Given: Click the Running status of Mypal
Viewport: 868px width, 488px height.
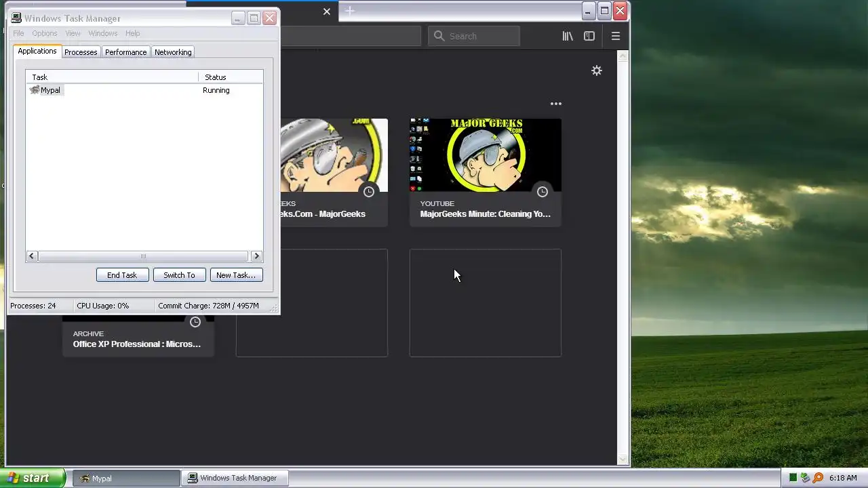Looking at the screenshot, I should 216,90.
